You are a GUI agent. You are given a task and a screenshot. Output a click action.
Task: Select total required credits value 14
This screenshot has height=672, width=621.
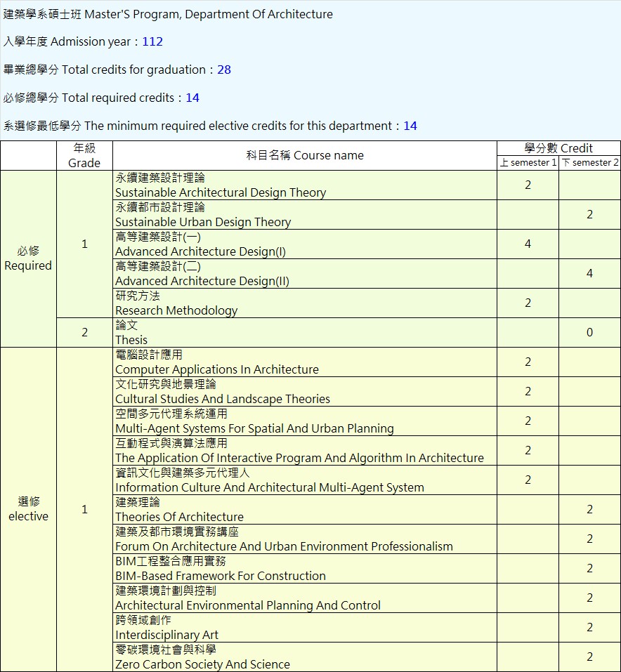tap(192, 98)
